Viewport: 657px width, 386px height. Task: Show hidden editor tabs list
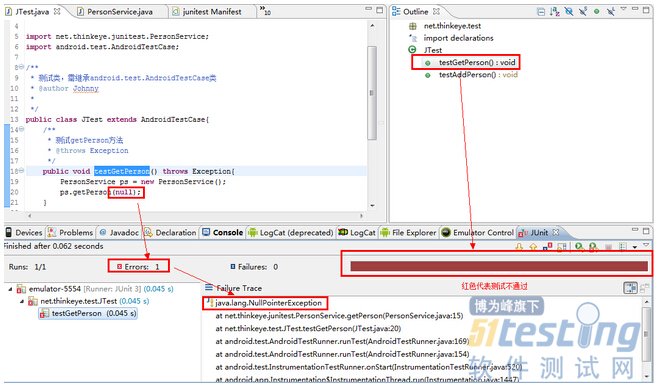(265, 11)
